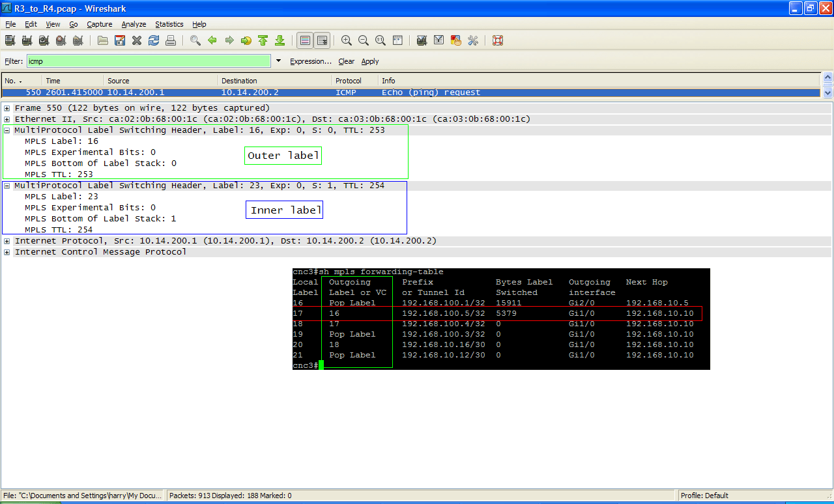Expand Internet Control Message Protocol node
834x504 pixels.
(7, 252)
